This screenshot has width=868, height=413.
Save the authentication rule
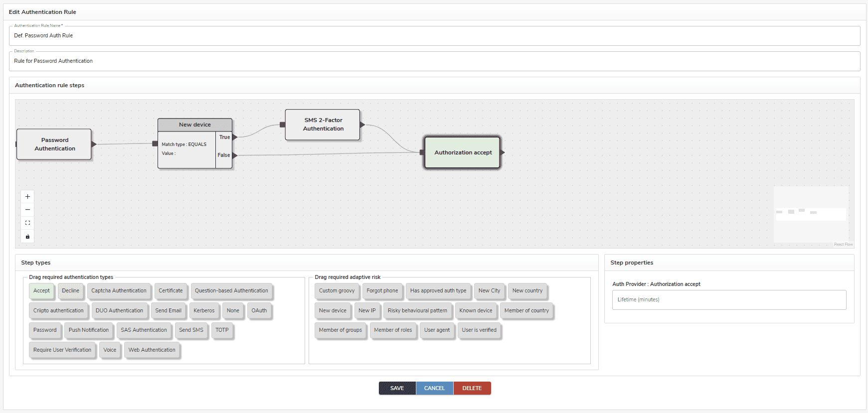click(397, 388)
